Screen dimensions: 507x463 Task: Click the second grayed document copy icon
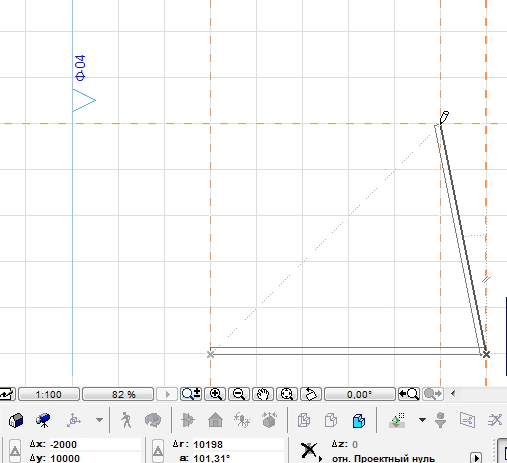click(331, 420)
